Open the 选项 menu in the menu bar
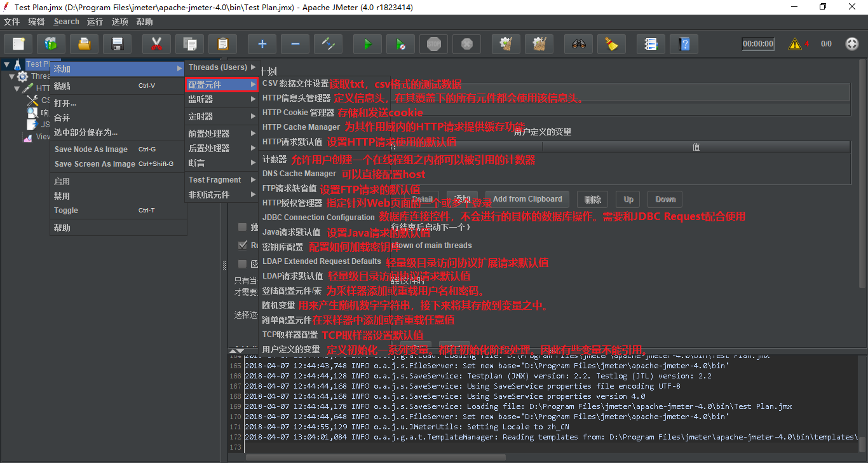This screenshot has height=463, width=868. tap(120, 22)
